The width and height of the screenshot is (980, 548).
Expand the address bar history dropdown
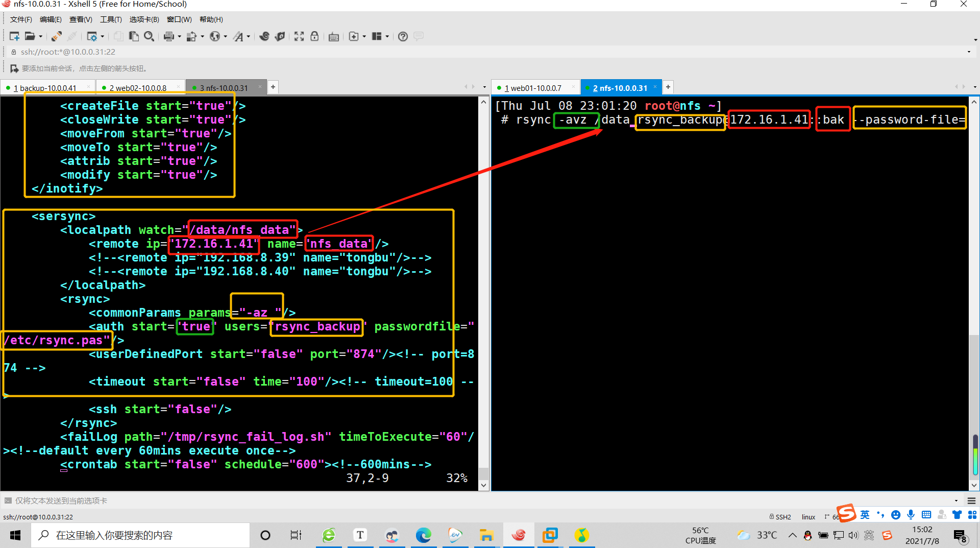(x=969, y=52)
